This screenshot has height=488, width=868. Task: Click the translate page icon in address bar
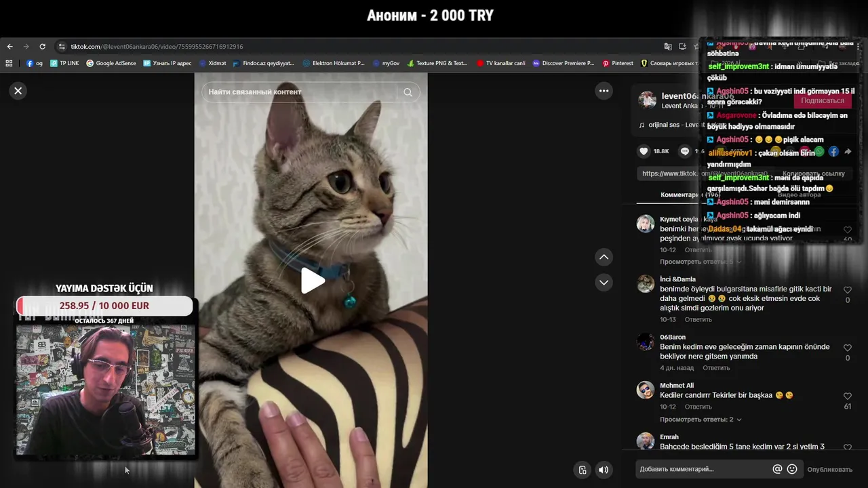[668, 47]
